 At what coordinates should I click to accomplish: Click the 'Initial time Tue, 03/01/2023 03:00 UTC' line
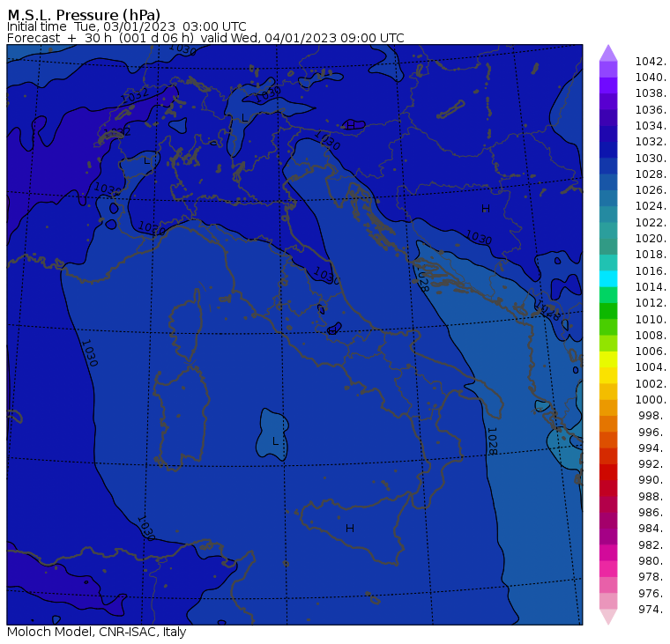pyautogui.click(x=126, y=26)
